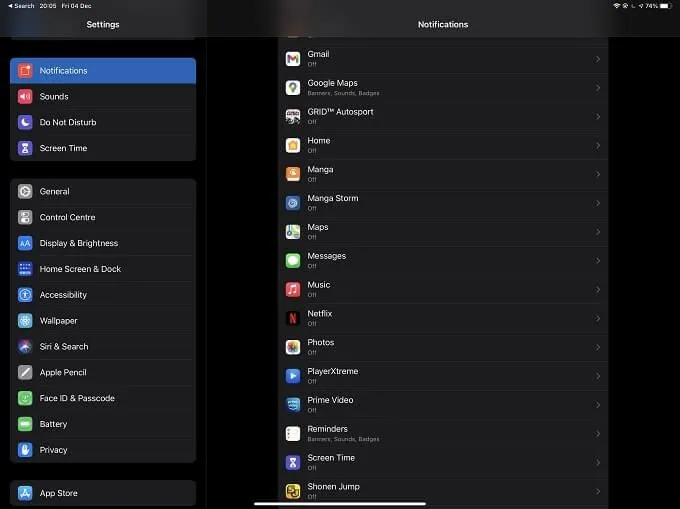Tap the Netflix app icon

click(x=293, y=318)
